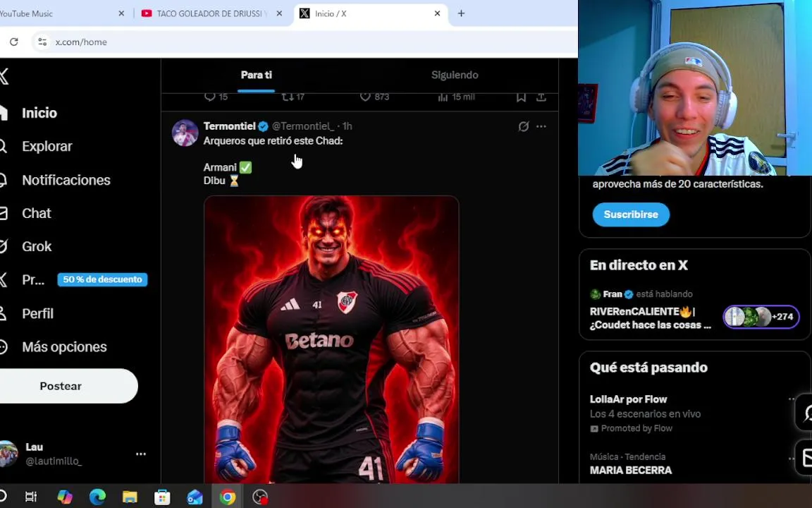The width and height of the screenshot is (812, 508).
Task: Reload the page with refresh icon
Action: click(14, 42)
